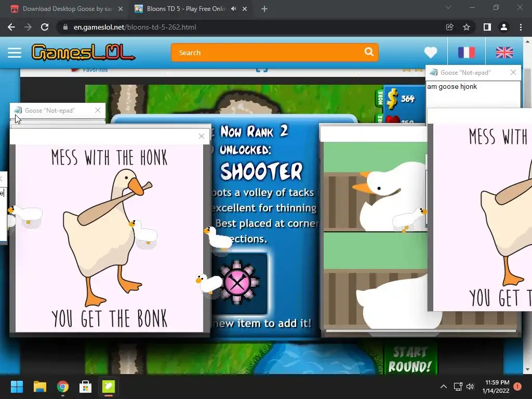Open a new browser tab
The width and height of the screenshot is (532, 399).
tap(264, 9)
